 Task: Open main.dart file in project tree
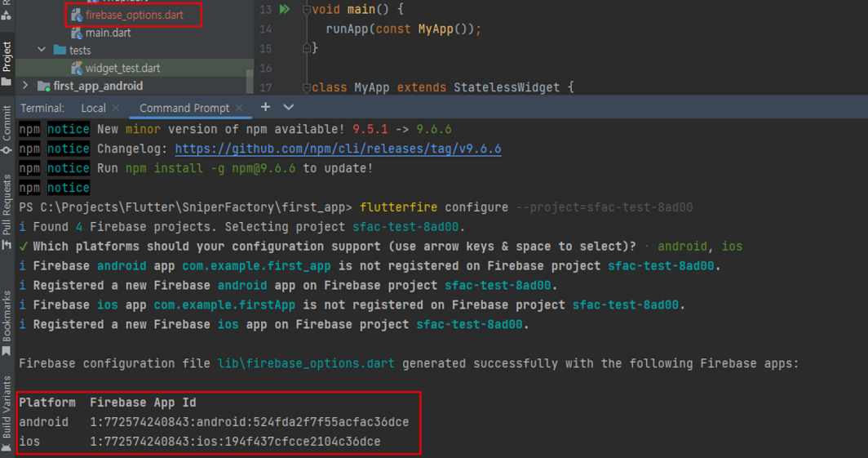[x=108, y=33]
